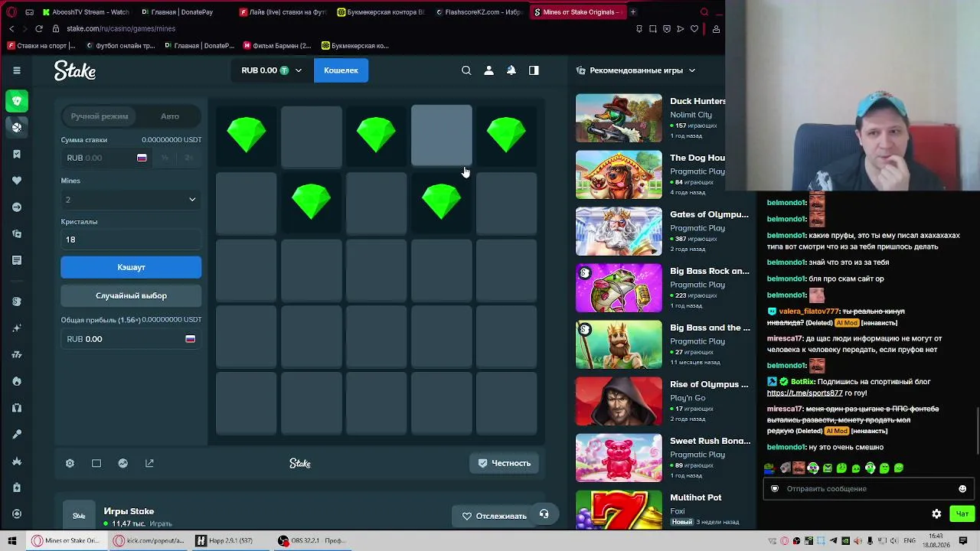Screen dimensions: 980x551
Task: Open chat settings gear in Kick chat
Action: tap(936, 514)
